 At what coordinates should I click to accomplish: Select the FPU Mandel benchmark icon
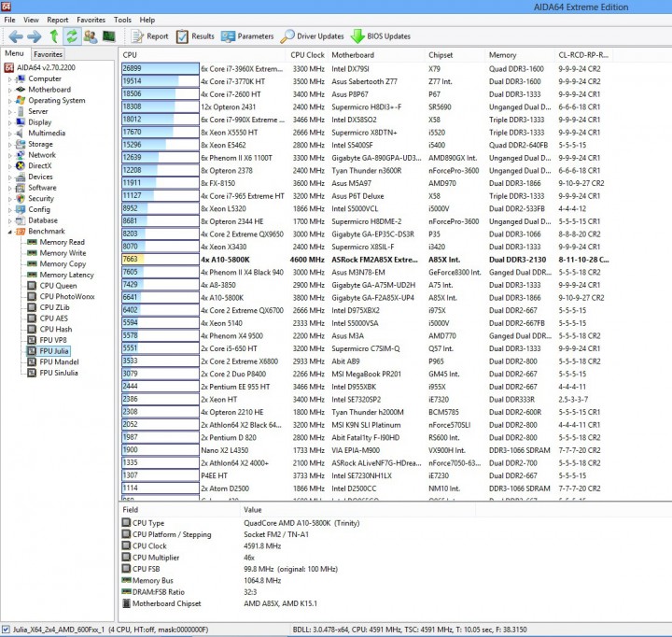click(32, 362)
